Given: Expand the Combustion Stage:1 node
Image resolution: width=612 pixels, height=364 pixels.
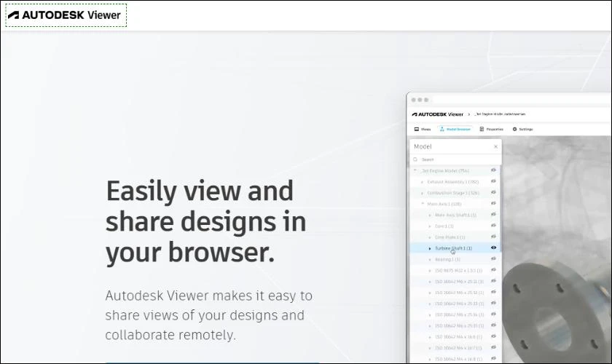Looking at the screenshot, I should click(x=422, y=193).
